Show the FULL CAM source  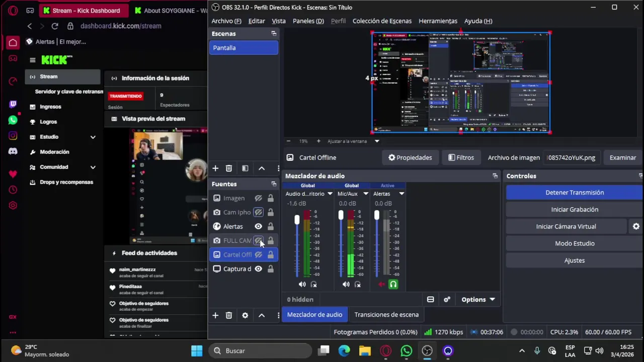tap(258, 240)
